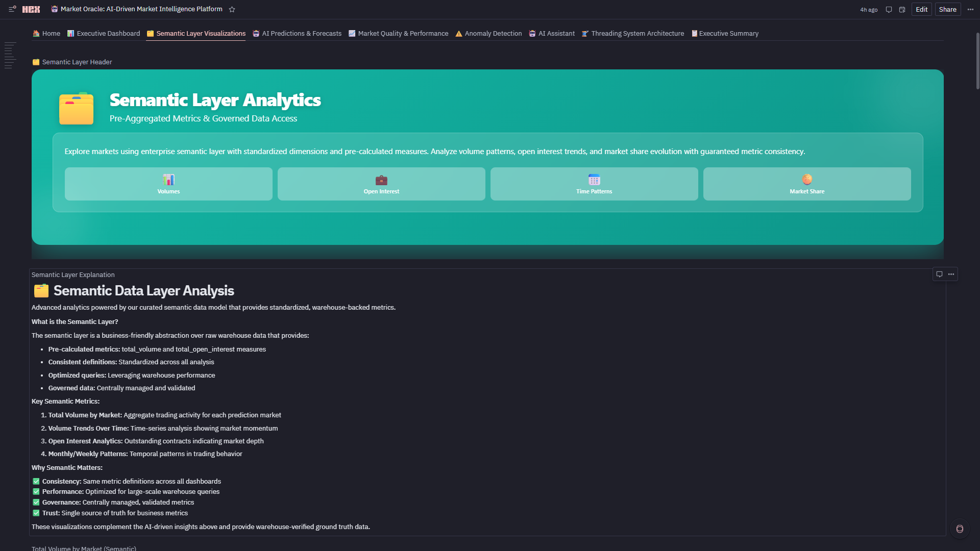Image resolution: width=980 pixels, height=551 pixels.
Task: Switch to the Executive Dashboard tab
Action: pyautogui.click(x=104, y=34)
